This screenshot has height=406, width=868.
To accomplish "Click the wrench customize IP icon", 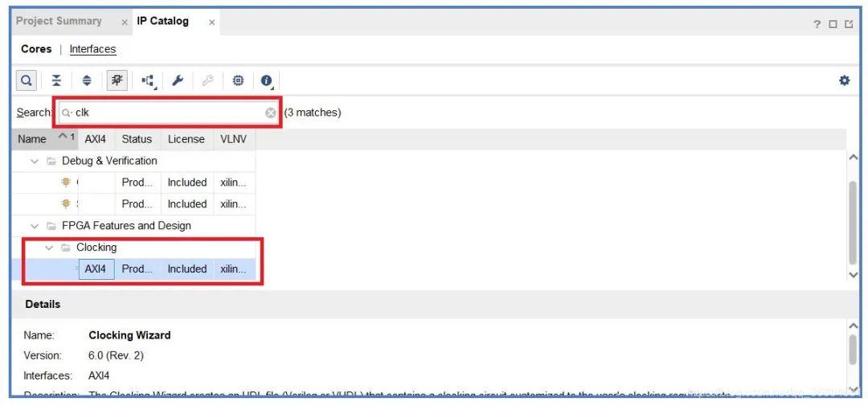I will point(177,81).
